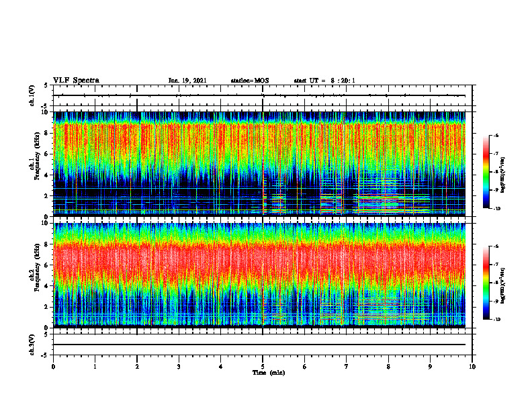
Task: Click the '-10' label on ch.2 colorbar
Action: [496, 320]
